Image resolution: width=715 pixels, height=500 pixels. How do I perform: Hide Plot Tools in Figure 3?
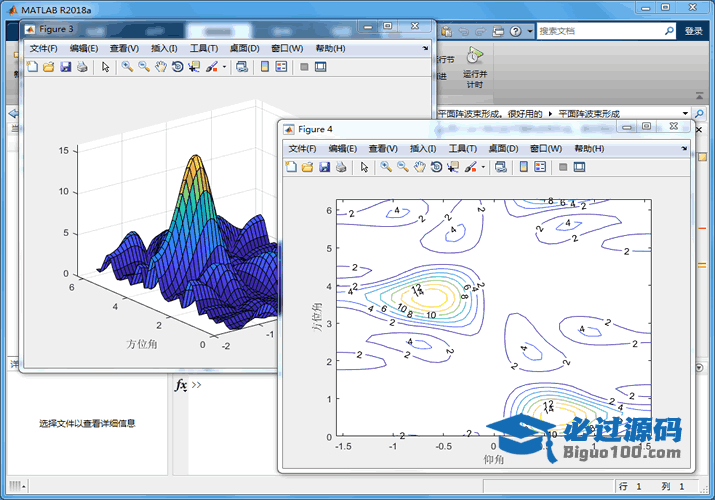coord(304,67)
